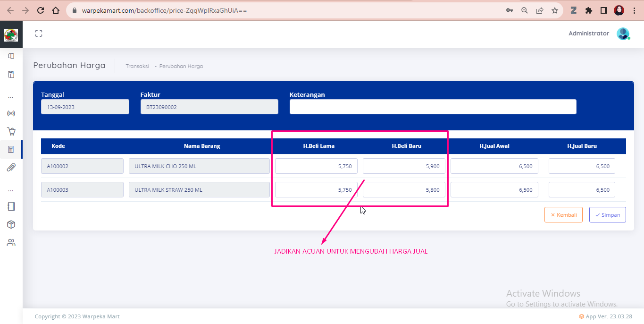Click the Faktur field BT23090002
Viewport: 644px width, 324px height.
point(209,107)
